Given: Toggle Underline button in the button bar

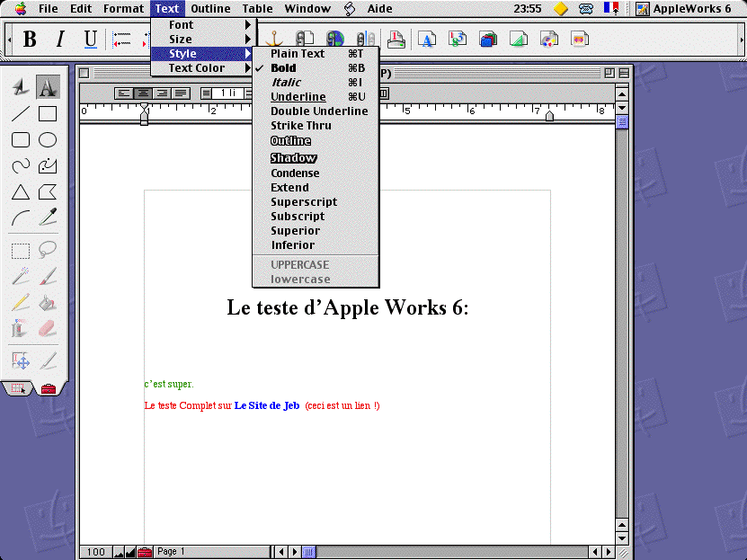Looking at the screenshot, I should pyautogui.click(x=91, y=39).
